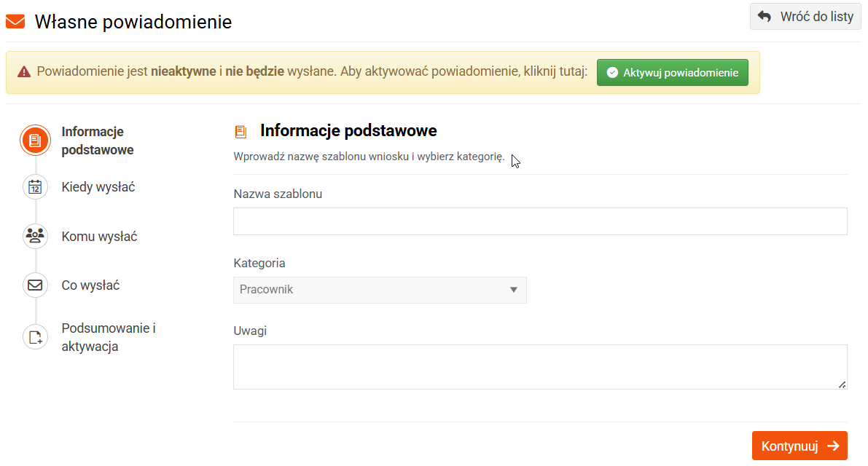The width and height of the screenshot is (868, 466).
Task: Click Wróć do listy button
Action: click(805, 17)
